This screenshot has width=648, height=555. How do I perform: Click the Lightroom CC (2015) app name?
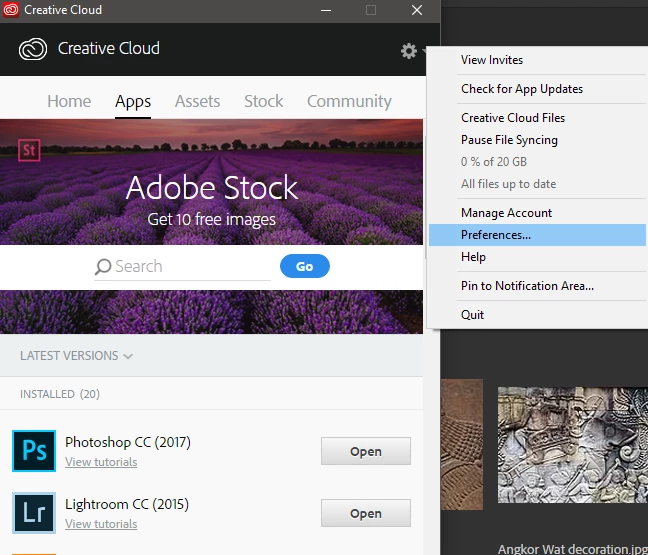pos(127,504)
